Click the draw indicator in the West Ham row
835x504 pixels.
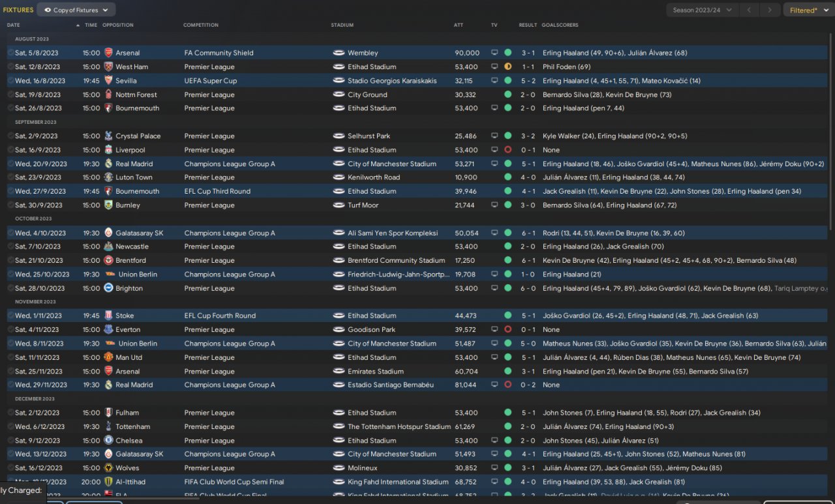point(508,67)
